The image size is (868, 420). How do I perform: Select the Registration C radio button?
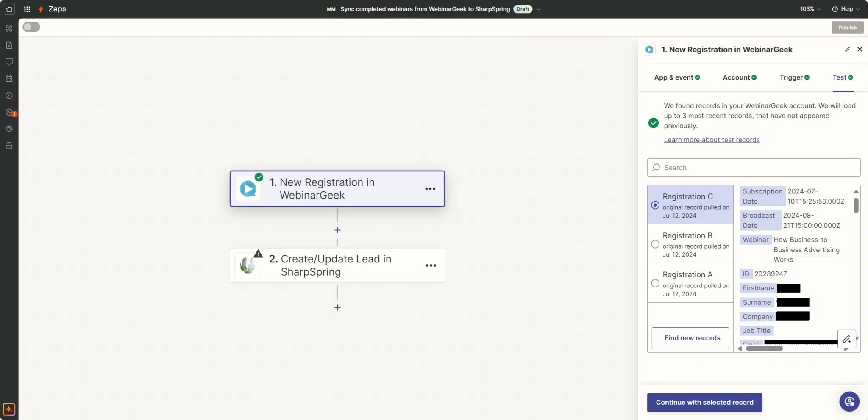pos(655,205)
